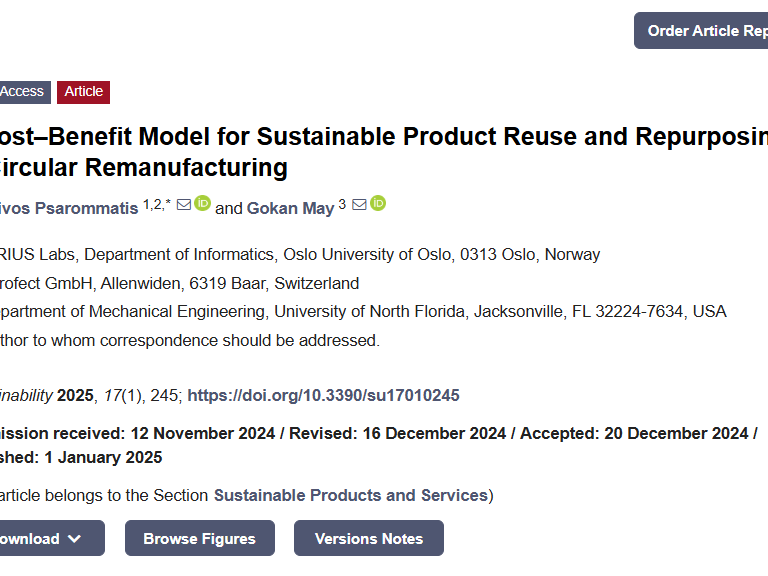Click the red Article badge
This screenshot has height=576, width=768.
[x=84, y=91]
